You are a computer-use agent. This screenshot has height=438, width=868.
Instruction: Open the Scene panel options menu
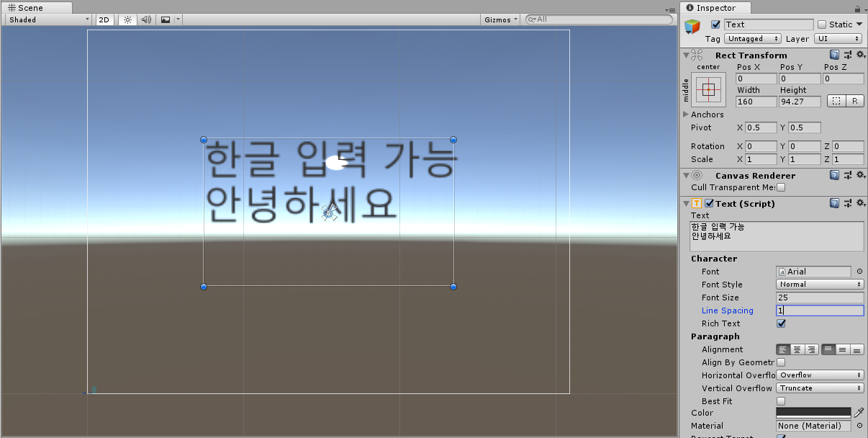[671, 9]
